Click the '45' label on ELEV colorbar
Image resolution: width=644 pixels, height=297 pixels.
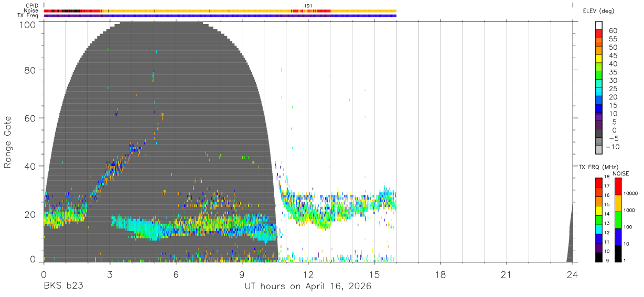click(613, 56)
